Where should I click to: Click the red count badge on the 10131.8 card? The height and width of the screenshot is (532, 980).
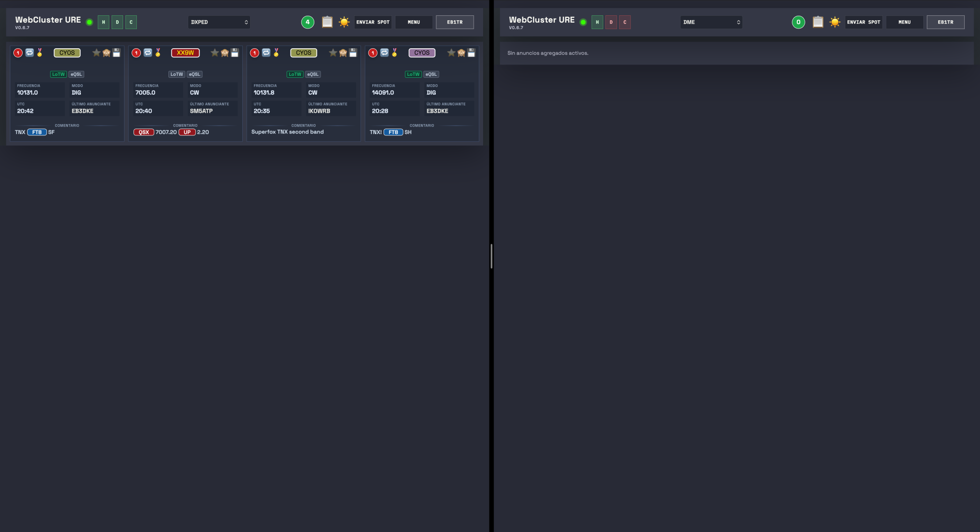coord(255,53)
